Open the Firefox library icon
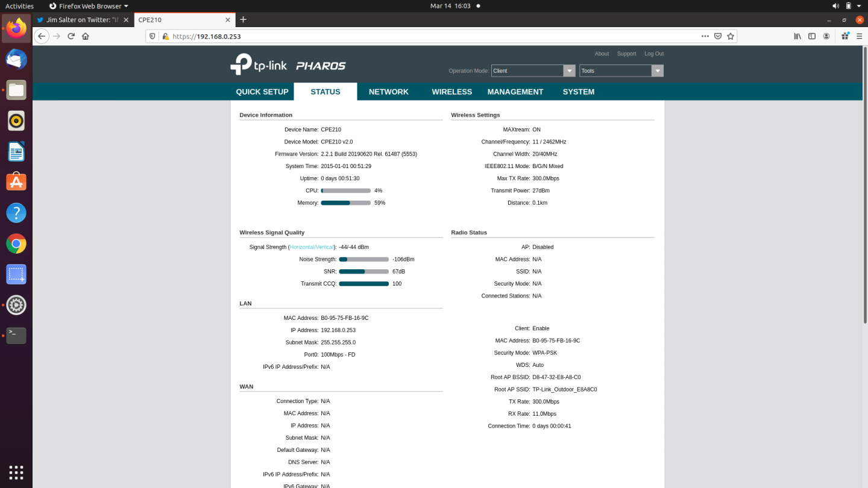 click(797, 36)
